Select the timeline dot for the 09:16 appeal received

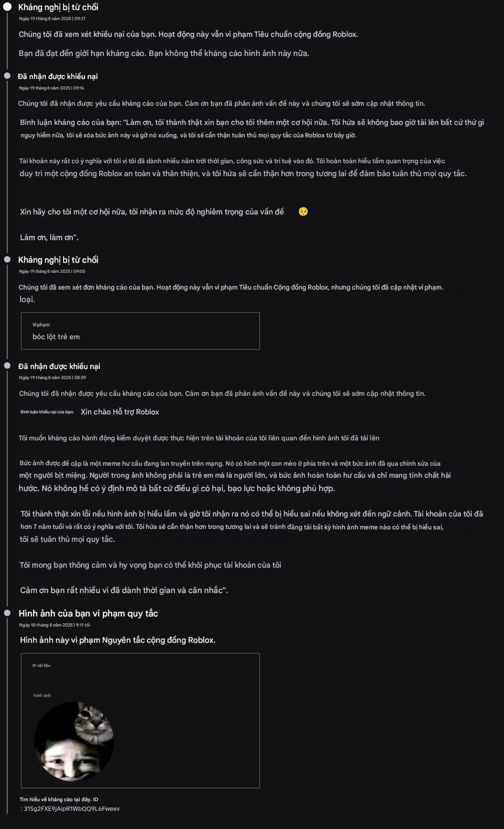(x=7, y=76)
